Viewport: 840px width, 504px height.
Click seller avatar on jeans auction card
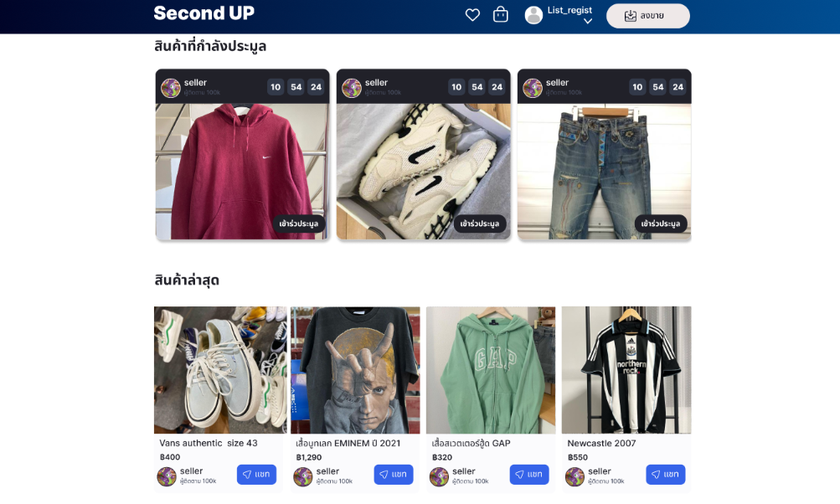coord(533,88)
